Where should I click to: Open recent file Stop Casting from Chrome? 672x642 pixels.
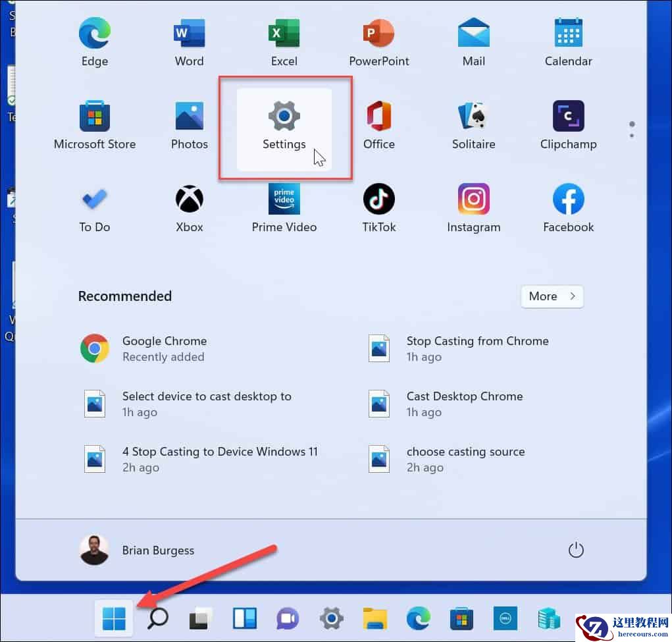(477, 340)
